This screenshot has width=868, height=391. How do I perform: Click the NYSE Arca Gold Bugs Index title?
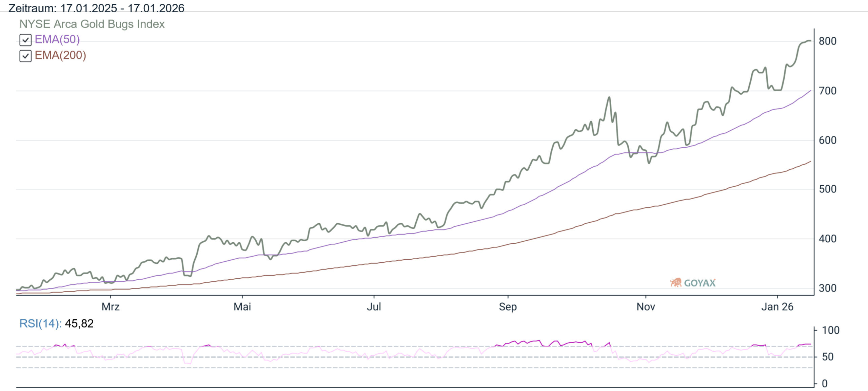click(x=92, y=24)
